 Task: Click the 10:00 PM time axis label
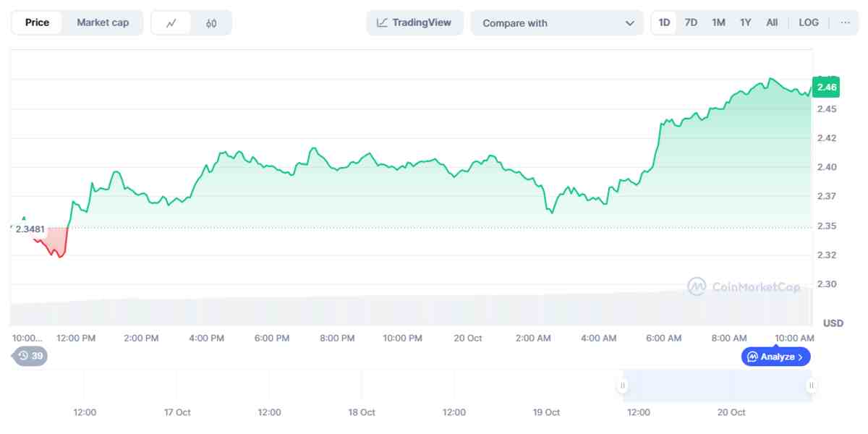tap(402, 339)
